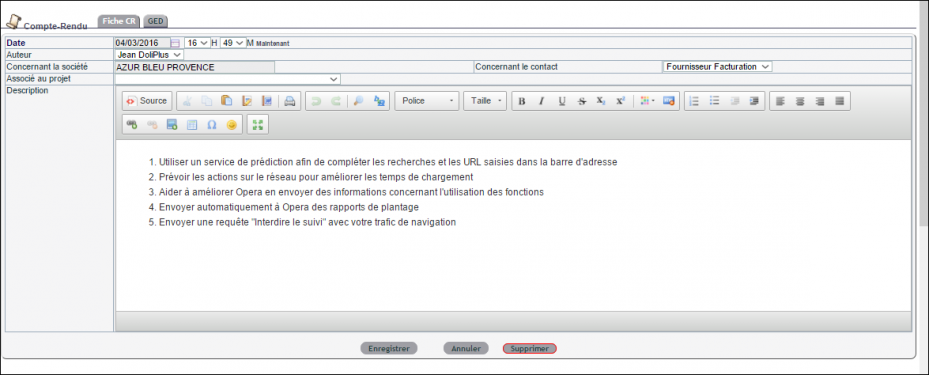Open the minutes dropdown showing 49
The width and height of the screenshot is (929, 375).
tap(233, 43)
